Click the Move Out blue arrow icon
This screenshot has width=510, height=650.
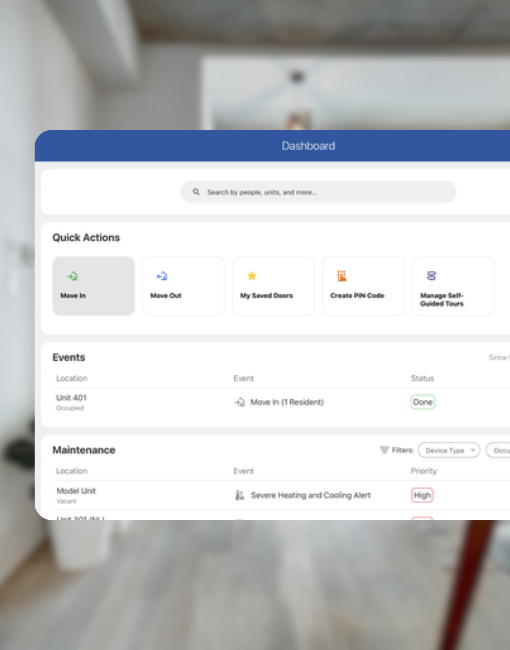(x=162, y=276)
